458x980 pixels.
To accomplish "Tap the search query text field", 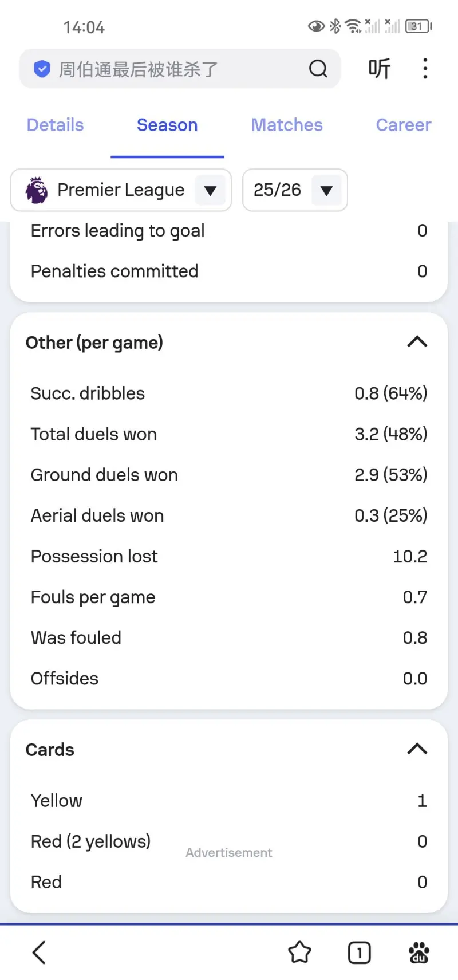I will pyautogui.click(x=172, y=69).
